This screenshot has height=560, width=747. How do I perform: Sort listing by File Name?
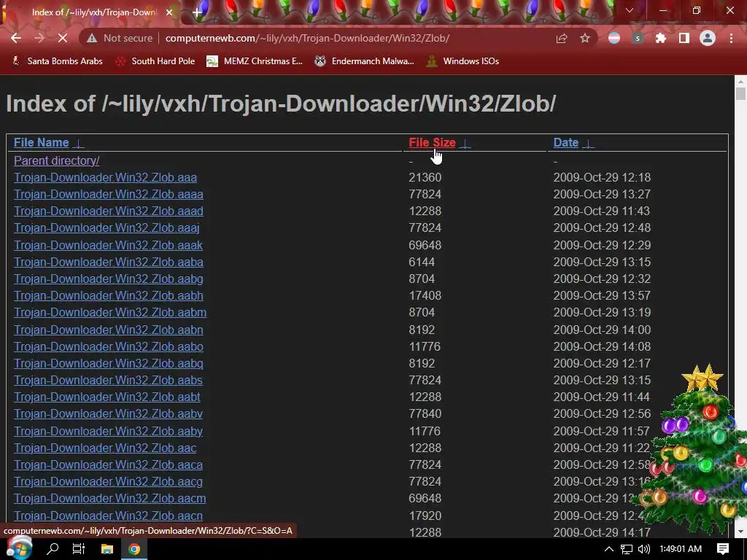41,142
